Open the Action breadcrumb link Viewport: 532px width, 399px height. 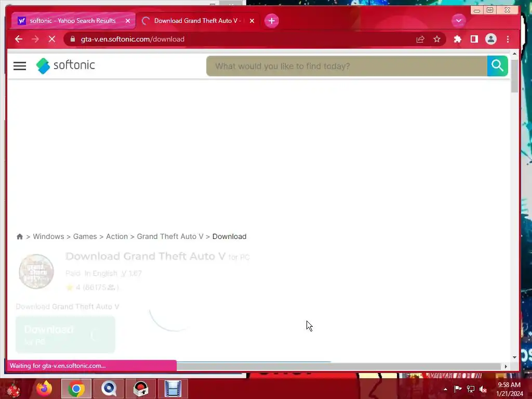click(117, 236)
